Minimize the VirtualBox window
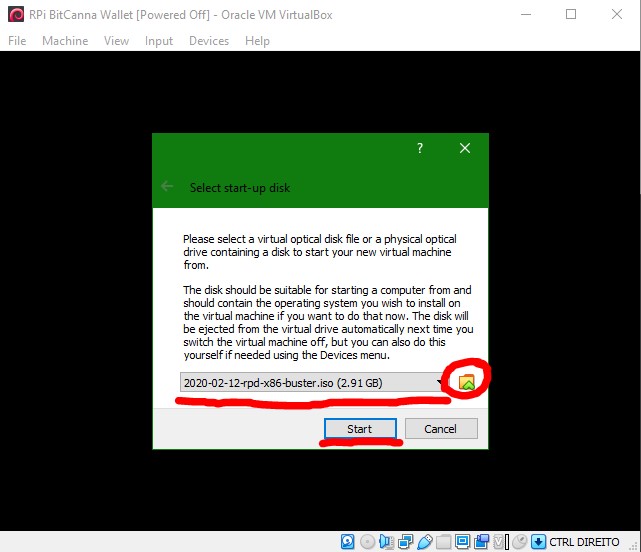Screen dimensions: 641x552 tap(526, 15)
